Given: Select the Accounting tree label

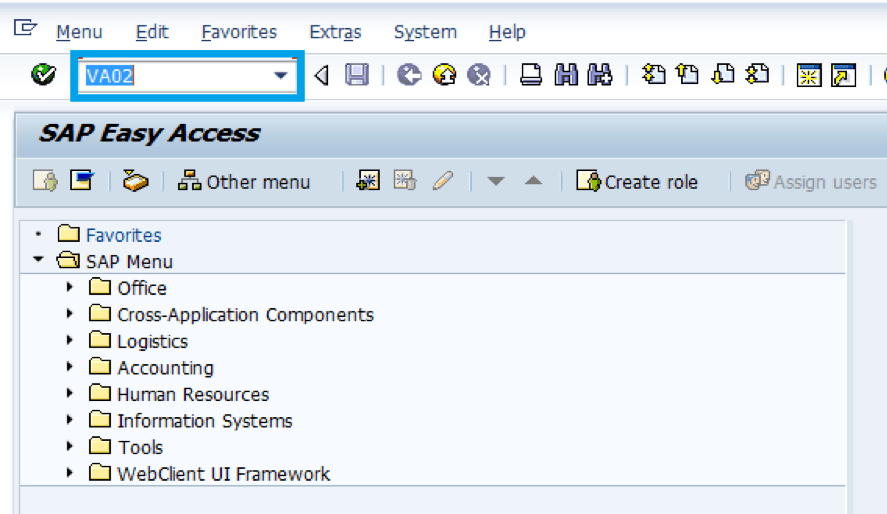Looking at the screenshot, I should (x=165, y=368).
